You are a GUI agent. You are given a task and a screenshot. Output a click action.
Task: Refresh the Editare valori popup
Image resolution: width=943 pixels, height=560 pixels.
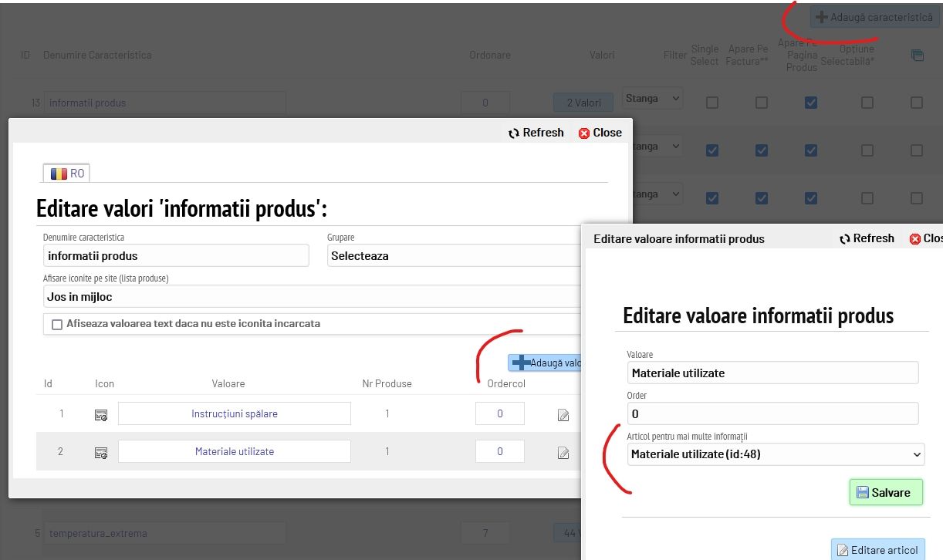pos(536,133)
